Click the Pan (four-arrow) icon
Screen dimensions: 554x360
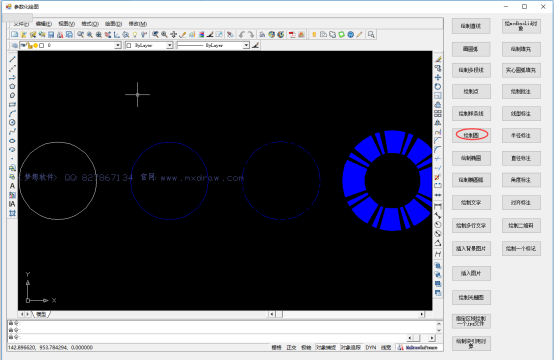tap(173, 34)
